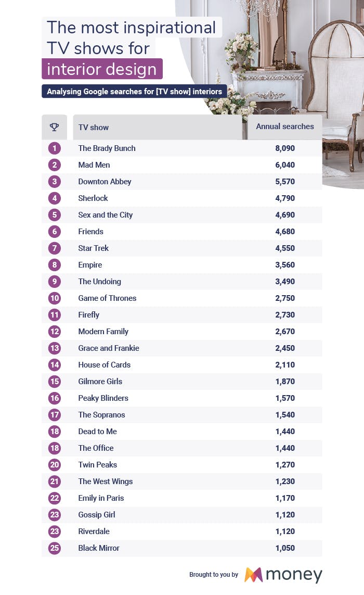Click the Downton Abbey row title
Viewport: 364px width, 595px height.
click(x=105, y=182)
